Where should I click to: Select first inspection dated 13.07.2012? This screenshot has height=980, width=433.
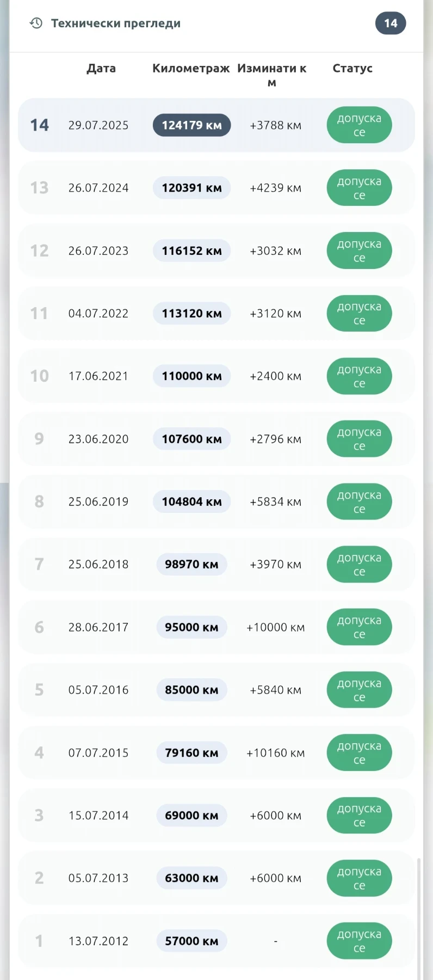[216, 941]
